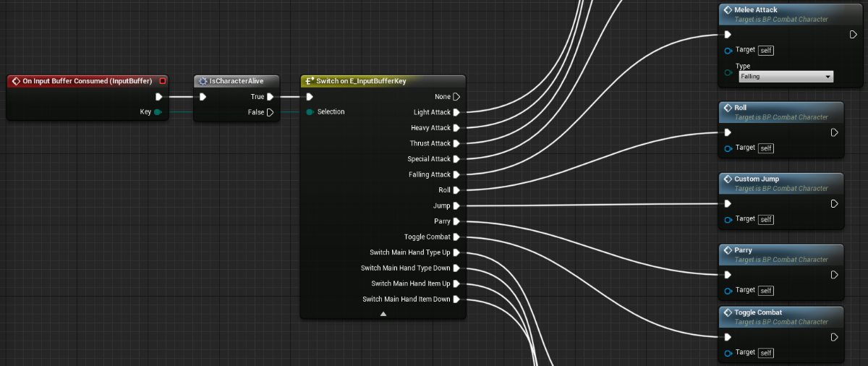Click the Toggle Combat output pin on the switch
Image resolution: width=868 pixels, height=366 pixels.
(x=456, y=237)
